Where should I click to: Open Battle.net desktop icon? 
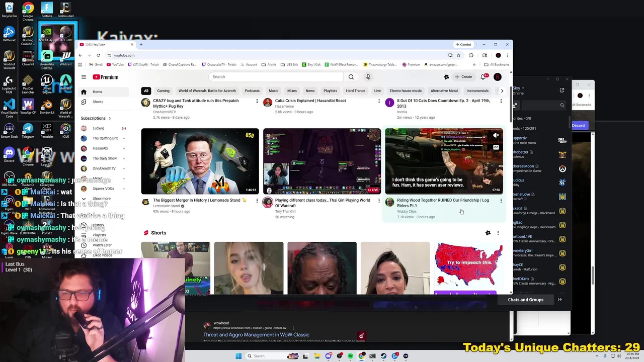(x=9, y=34)
